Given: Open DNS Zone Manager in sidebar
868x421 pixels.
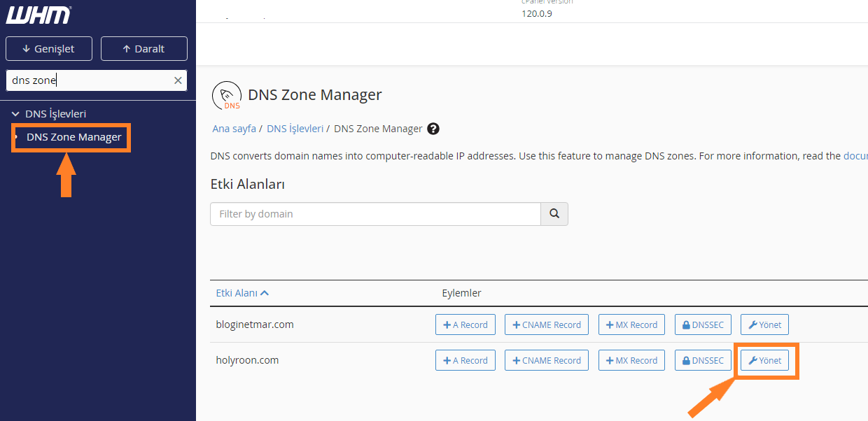Looking at the screenshot, I should pos(74,137).
